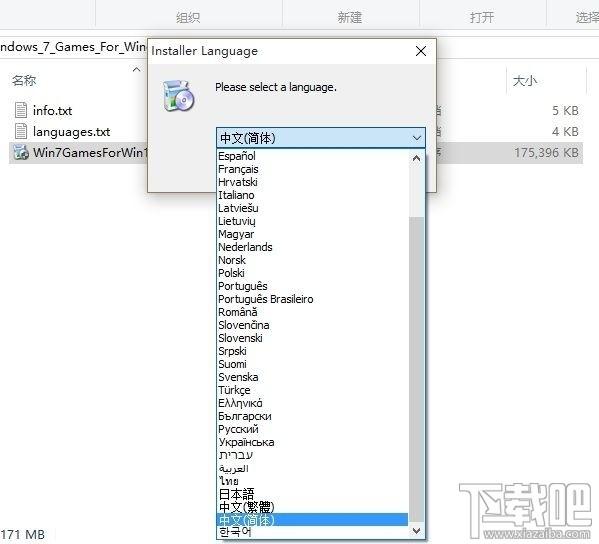This screenshot has height=544, width=599.
Task: Sort files by the 名称 column header
Action: tap(24, 80)
